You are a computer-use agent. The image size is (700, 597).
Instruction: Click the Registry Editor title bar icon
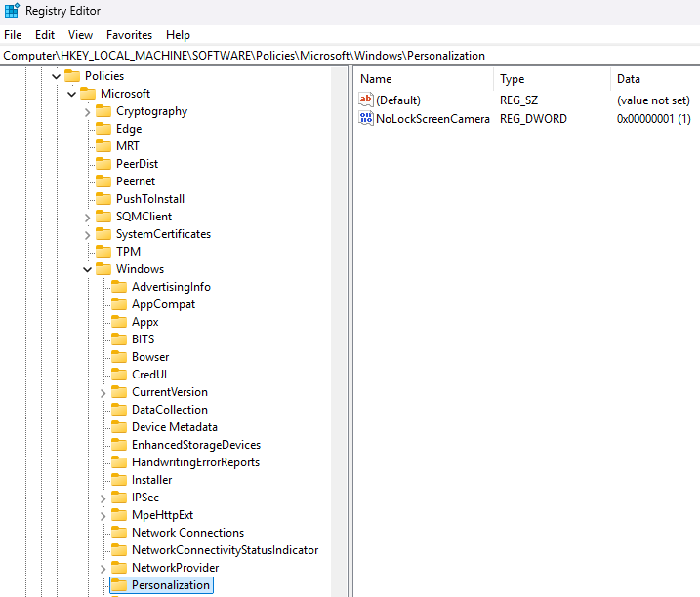click(x=12, y=11)
